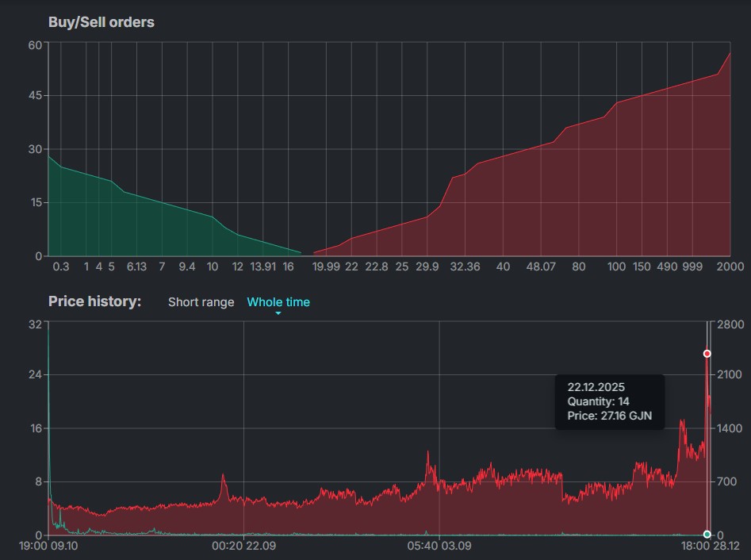This screenshot has height=560, width=751.
Task: Click the 9.4 price label on orders axis
Action: 187,267
